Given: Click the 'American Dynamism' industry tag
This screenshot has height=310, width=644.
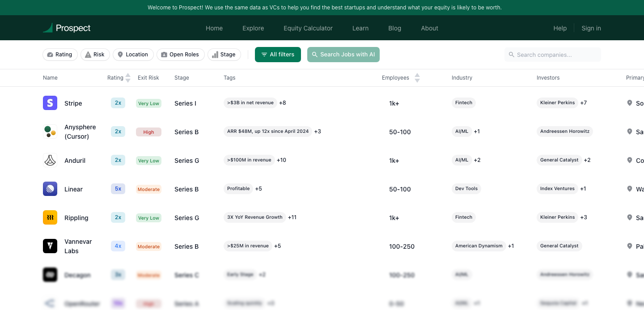Looking at the screenshot, I should pos(479,246).
